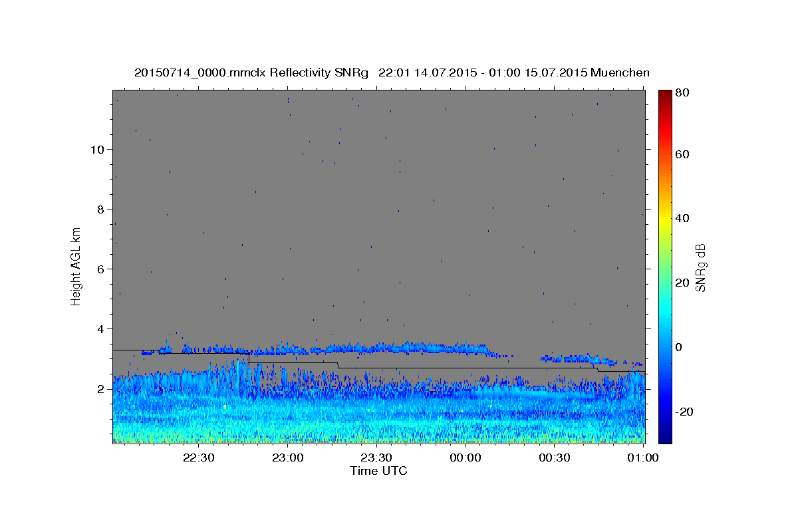Click the height tick label 4
The width and height of the screenshot is (798, 532).
coord(100,329)
